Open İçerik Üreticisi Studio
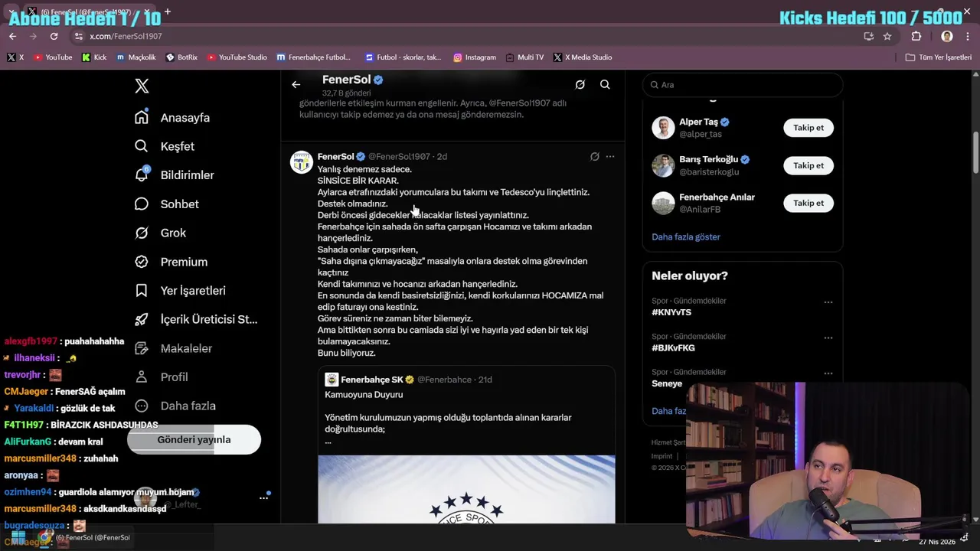This screenshot has height=551, width=980. click(196, 319)
